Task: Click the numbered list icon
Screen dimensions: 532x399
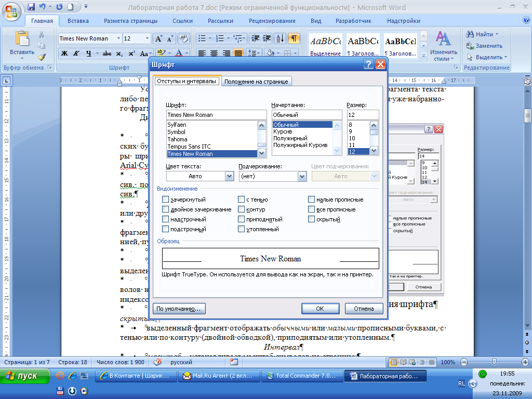Action: [220, 38]
